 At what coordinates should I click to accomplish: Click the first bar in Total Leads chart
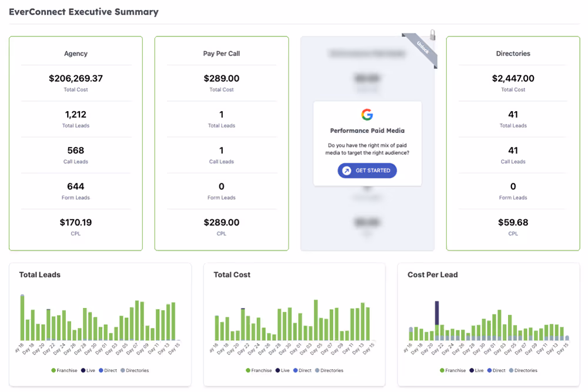(22, 317)
